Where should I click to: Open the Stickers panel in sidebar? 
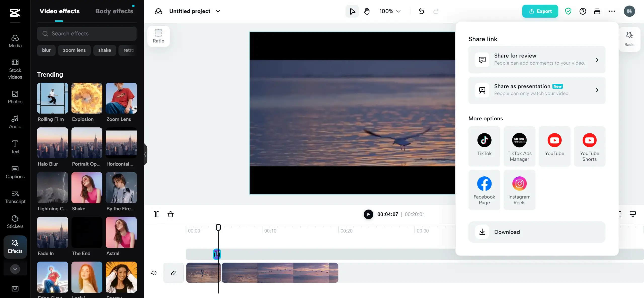click(15, 221)
